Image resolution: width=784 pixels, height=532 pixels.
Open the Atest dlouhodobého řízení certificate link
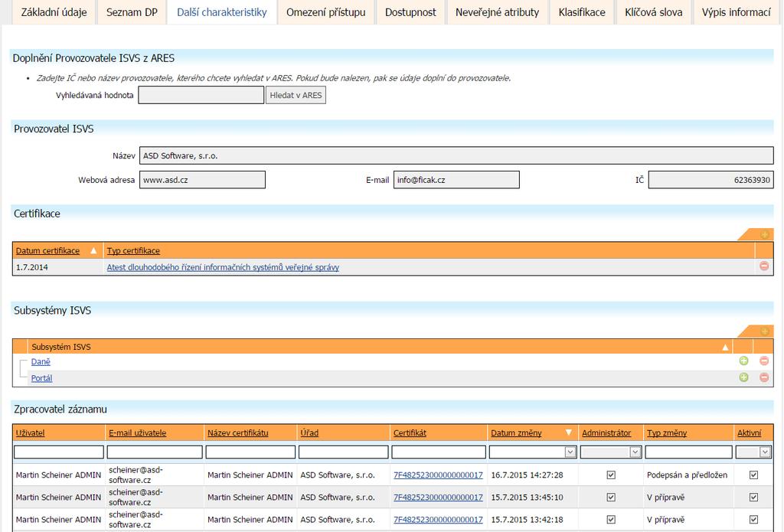pos(223,267)
